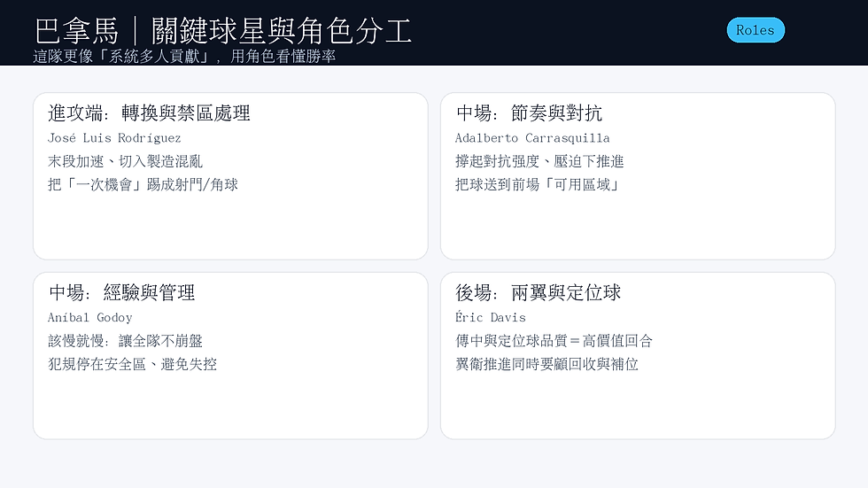Select the line 該慢就慢：讓全隊不崩盤
The width and height of the screenshot is (868, 488).
125,341
